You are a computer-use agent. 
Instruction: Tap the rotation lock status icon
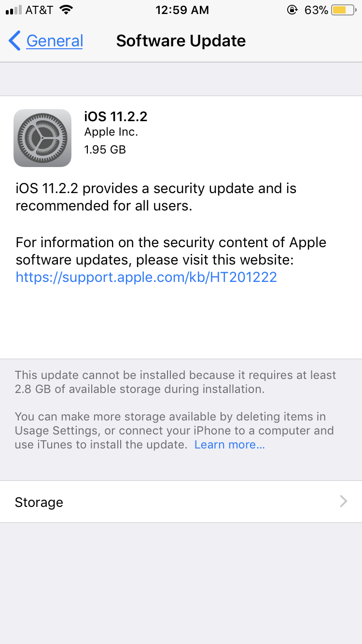(x=292, y=10)
